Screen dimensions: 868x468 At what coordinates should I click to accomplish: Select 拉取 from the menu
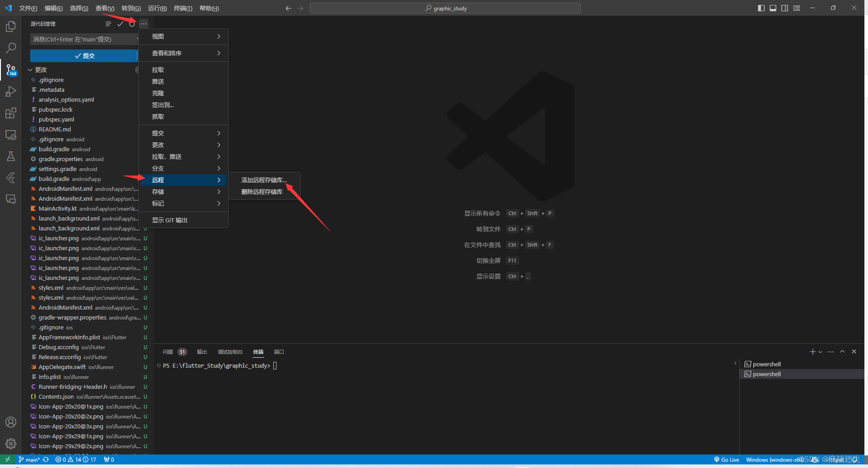click(184, 70)
